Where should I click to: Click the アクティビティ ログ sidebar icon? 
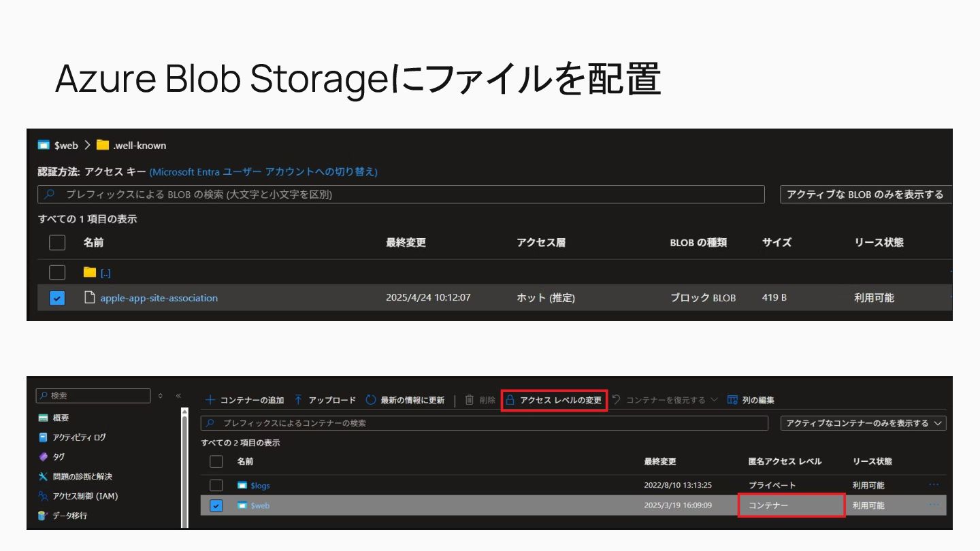44,437
